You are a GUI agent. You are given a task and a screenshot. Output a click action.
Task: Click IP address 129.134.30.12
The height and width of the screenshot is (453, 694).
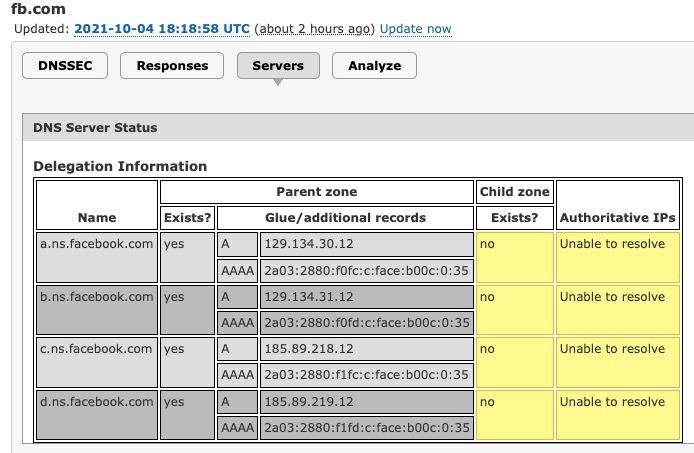[367, 244]
